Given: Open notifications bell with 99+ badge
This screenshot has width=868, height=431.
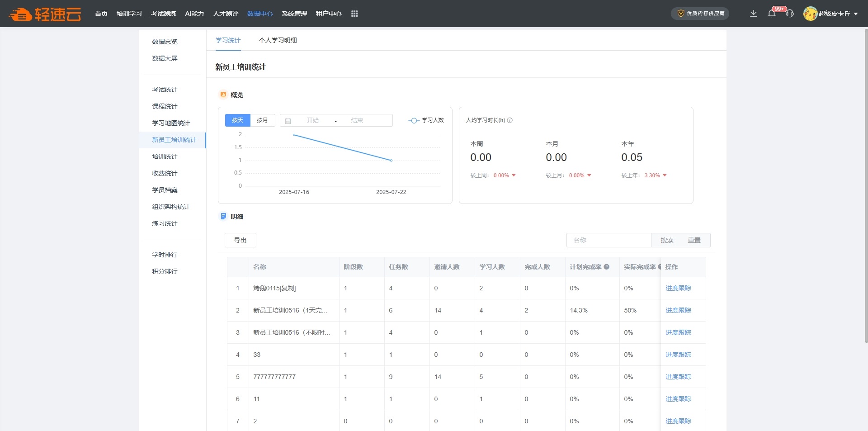Looking at the screenshot, I should [772, 14].
